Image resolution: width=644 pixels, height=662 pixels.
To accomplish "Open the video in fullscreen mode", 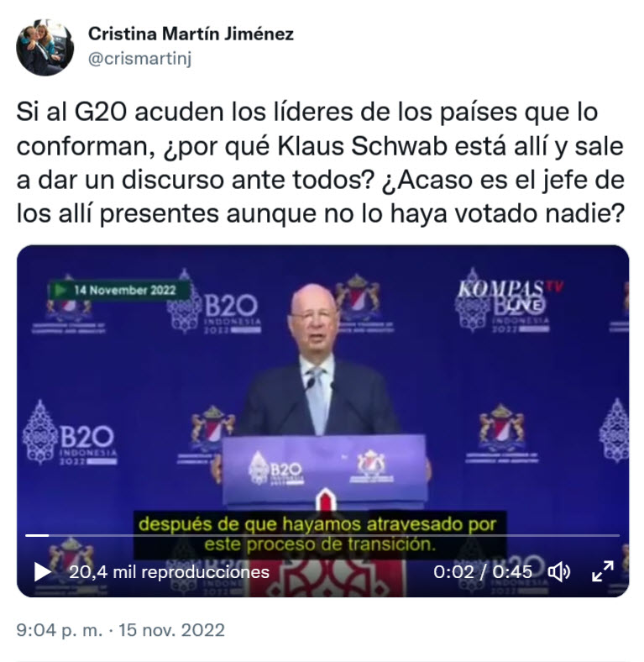I will (x=602, y=571).
